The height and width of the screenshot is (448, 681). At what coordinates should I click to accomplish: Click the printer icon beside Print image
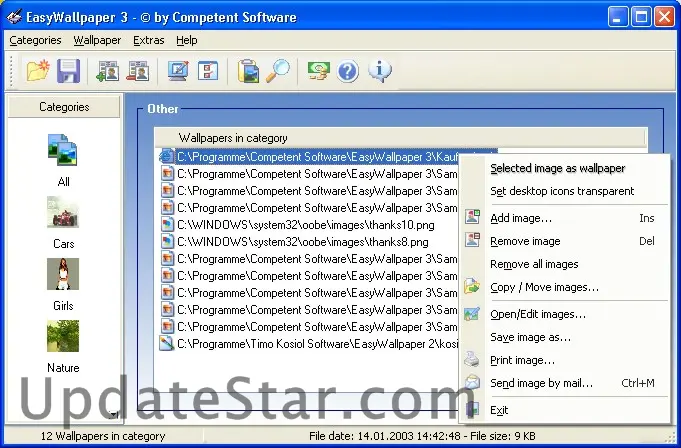[472, 359]
